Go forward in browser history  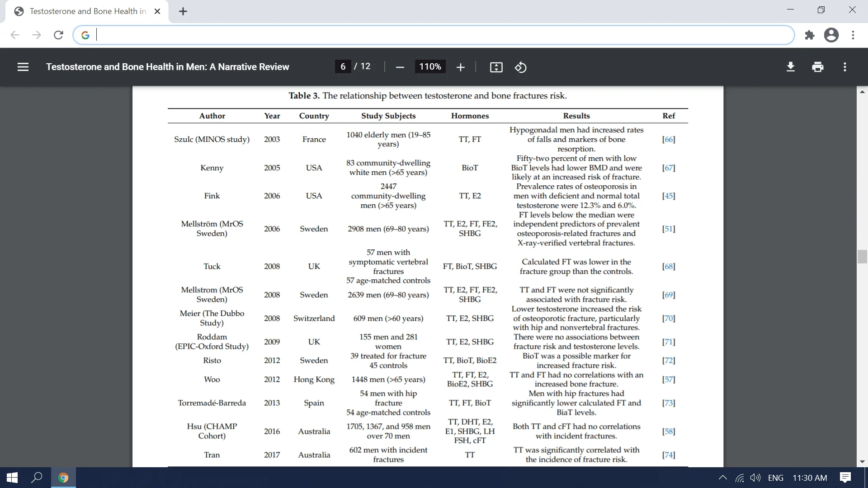tap(37, 35)
